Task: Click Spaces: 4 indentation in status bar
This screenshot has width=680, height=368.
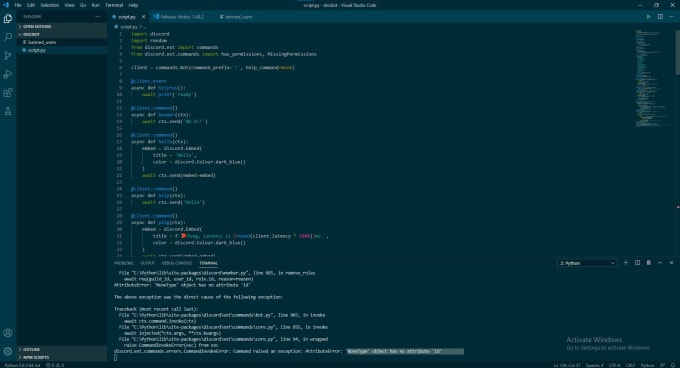Action: (595, 365)
